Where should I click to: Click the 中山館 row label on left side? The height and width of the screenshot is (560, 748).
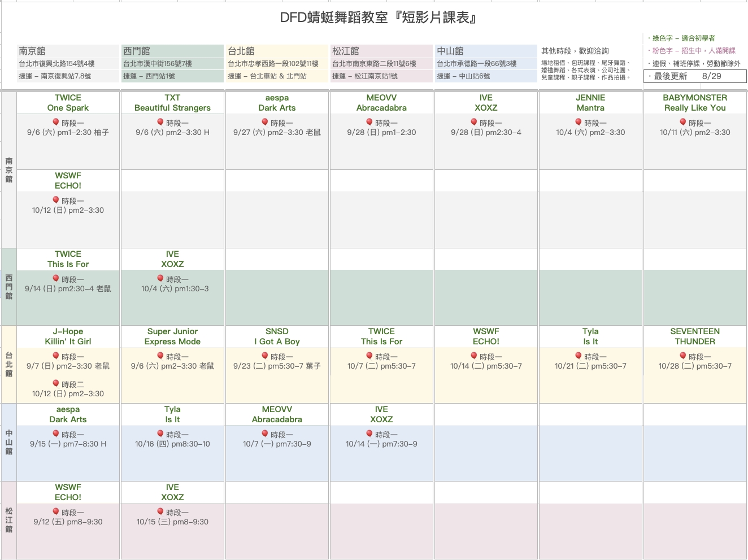[x=8, y=442]
